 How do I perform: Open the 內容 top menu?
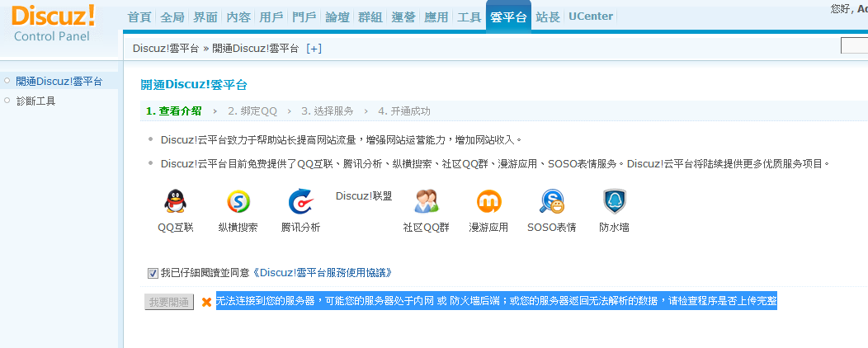tap(238, 17)
